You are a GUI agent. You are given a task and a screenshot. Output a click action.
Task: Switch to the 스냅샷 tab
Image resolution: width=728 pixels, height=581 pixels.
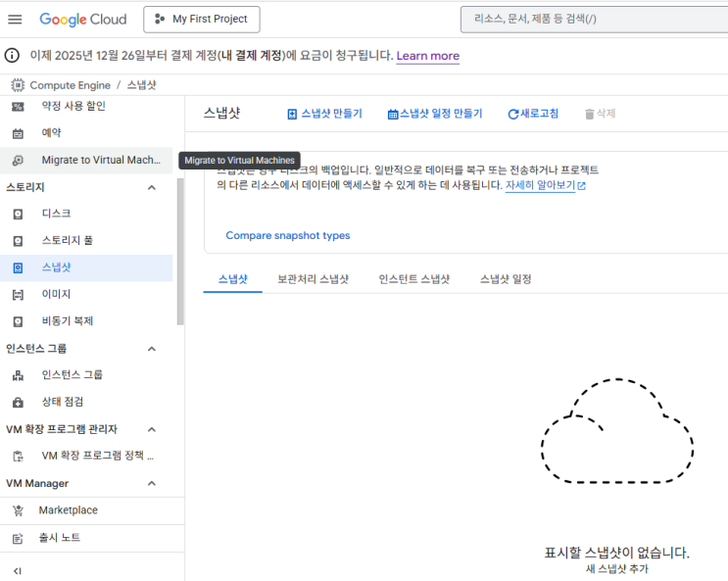[232, 279]
